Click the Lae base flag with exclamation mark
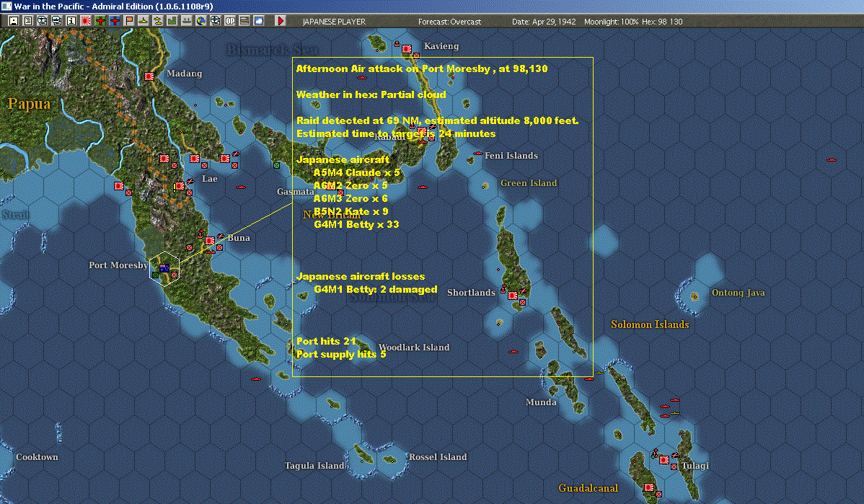The width and height of the screenshot is (864, 504). [179, 187]
